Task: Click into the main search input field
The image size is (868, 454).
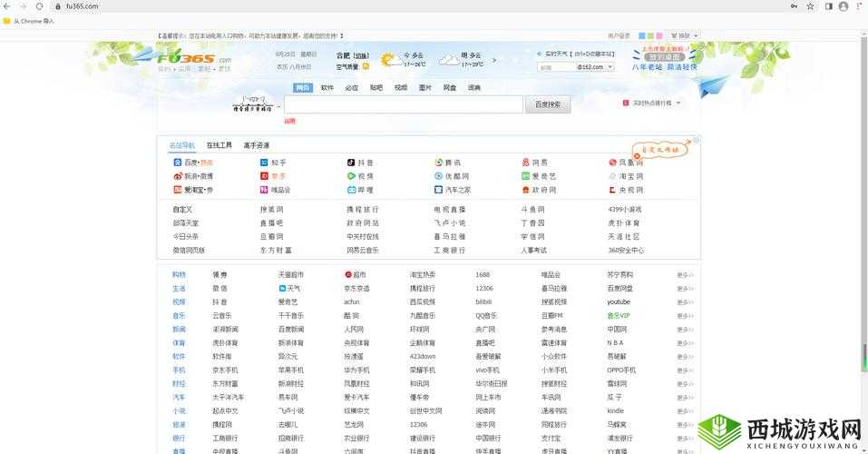Action: coord(404,104)
